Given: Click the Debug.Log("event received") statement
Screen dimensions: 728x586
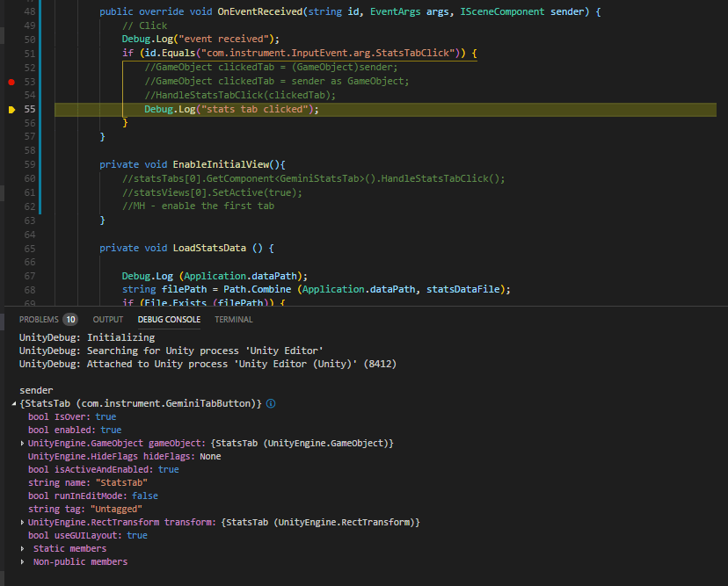Looking at the screenshot, I should click(x=200, y=40).
